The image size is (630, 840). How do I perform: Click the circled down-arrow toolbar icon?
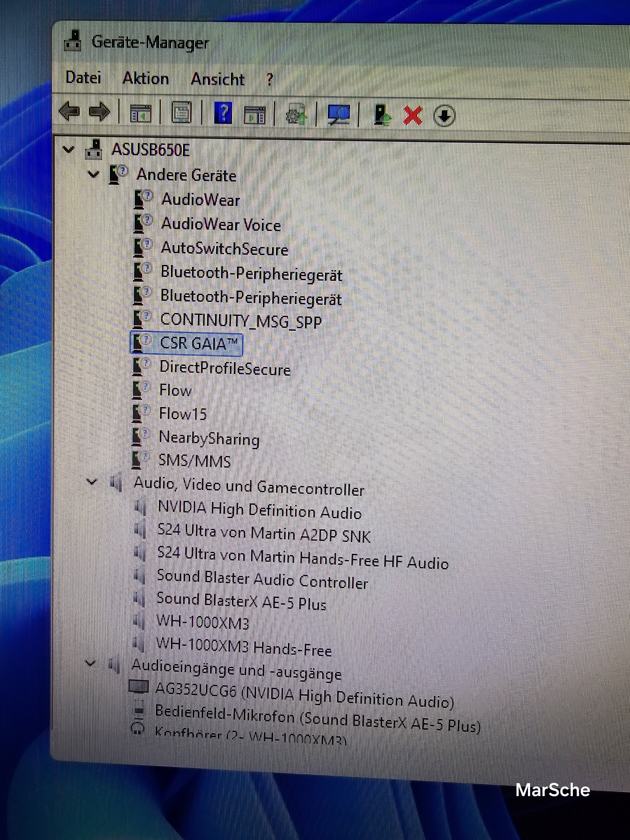click(444, 115)
